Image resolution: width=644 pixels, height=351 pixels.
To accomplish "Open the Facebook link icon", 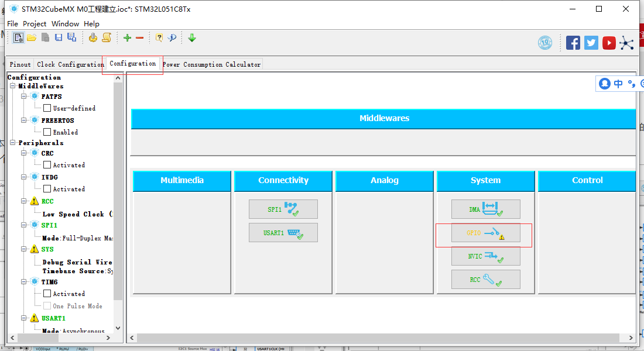I will 573,43.
